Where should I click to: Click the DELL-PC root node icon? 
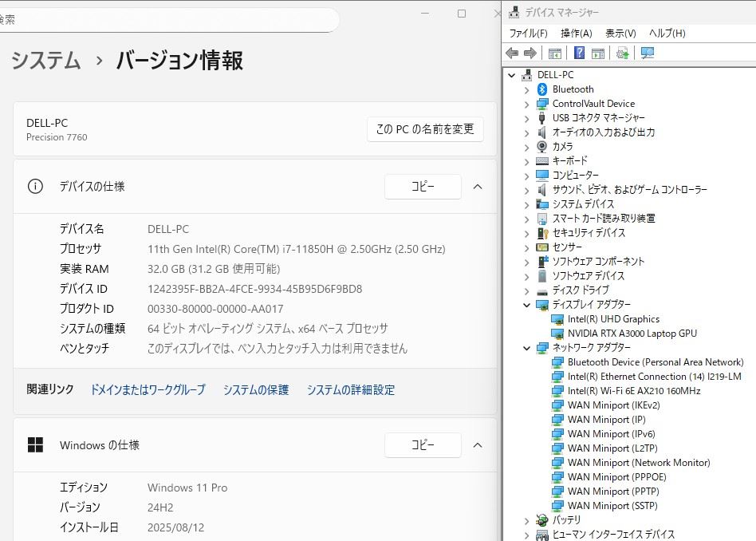coord(527,75)
